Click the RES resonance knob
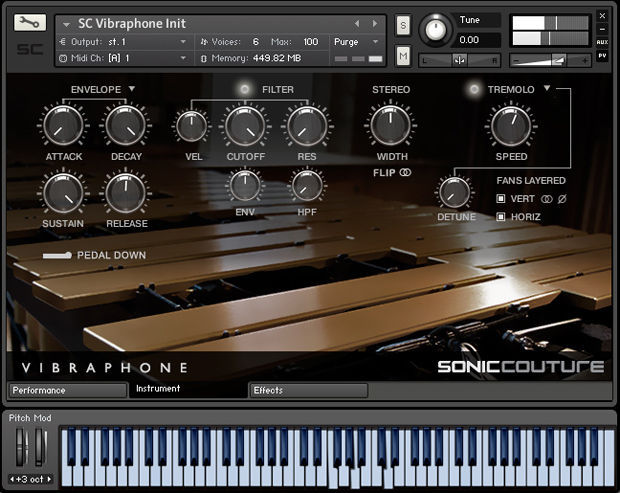This screenshot has height=493, width=620. pos(307,126)
